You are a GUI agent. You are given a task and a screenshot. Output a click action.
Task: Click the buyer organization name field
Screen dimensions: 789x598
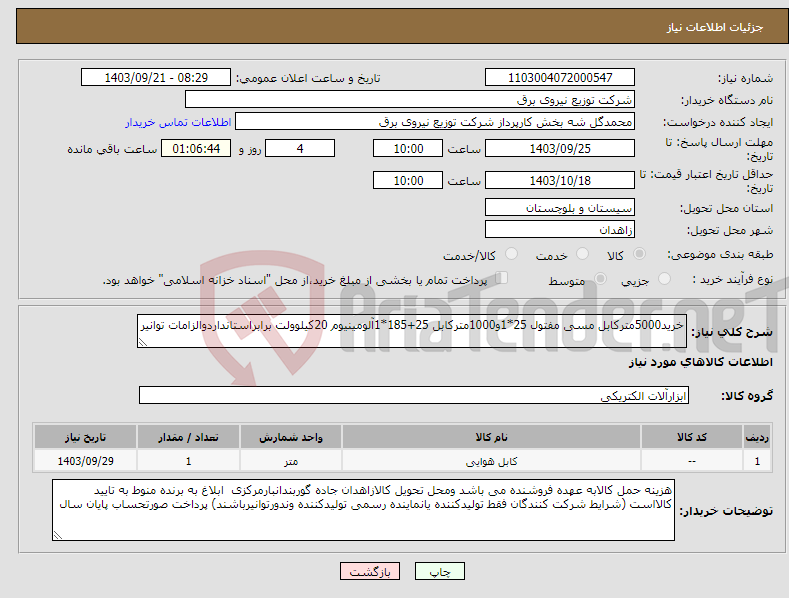[410, 99]
